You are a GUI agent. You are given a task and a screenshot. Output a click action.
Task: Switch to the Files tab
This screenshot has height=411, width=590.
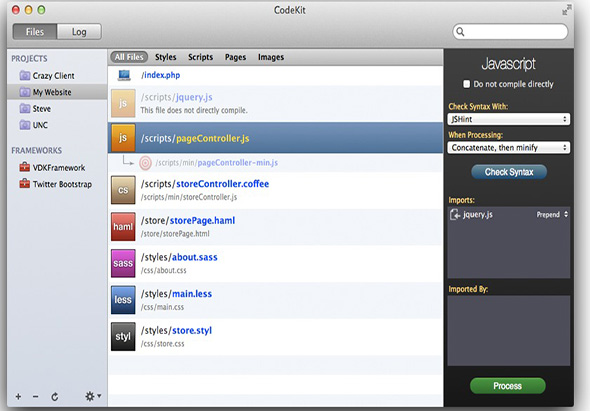[35, 32]
